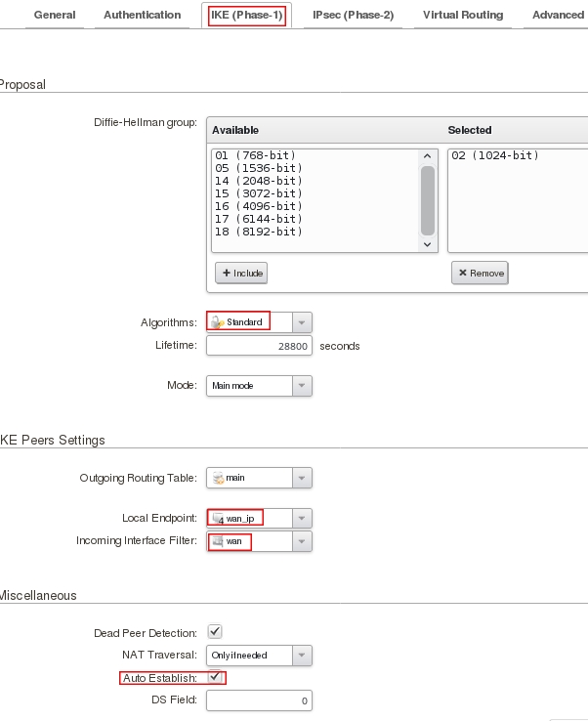Click the lock icon in Algorithms field
This screenshot has width=588, height=721.
(218, 322)
